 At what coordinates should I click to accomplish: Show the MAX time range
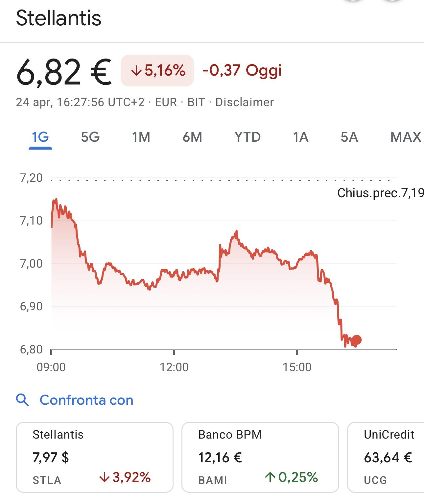pyautogui.click(x=406, y=137)
